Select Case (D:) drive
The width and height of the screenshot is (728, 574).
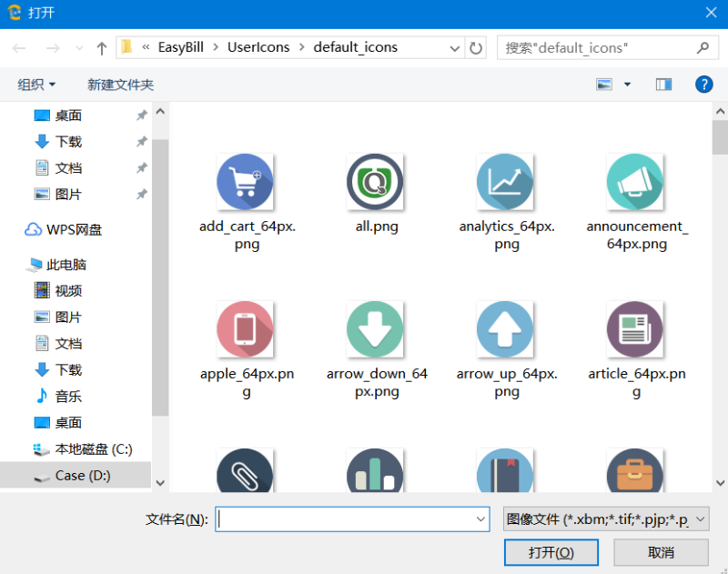76,475
